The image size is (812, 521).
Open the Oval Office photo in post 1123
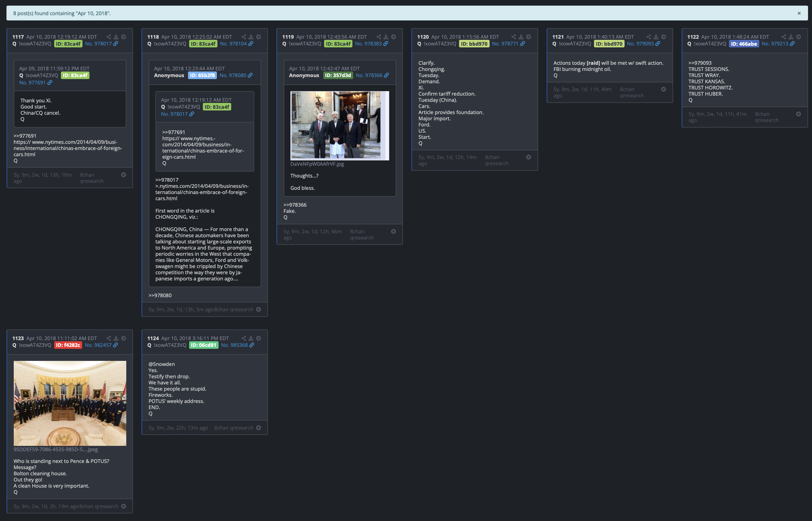coord(70,403)
